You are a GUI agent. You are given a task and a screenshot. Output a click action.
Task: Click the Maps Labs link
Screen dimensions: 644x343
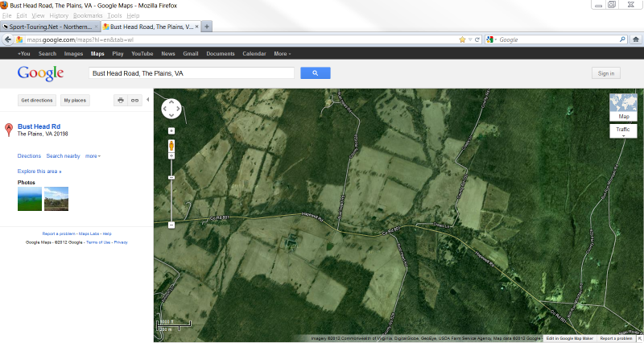coord(89,233)
